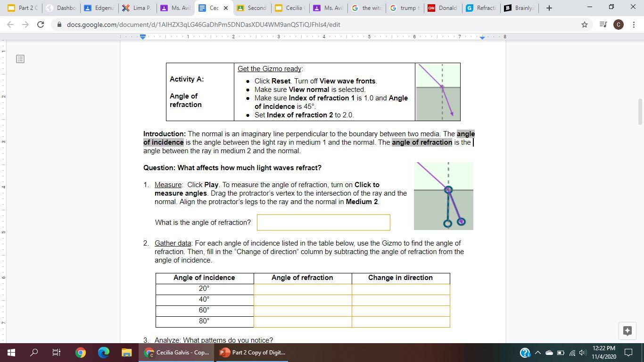Bookmark this page with the star icon
The height and width of the screenshot is (362, 644).
[x=585, y=25]
